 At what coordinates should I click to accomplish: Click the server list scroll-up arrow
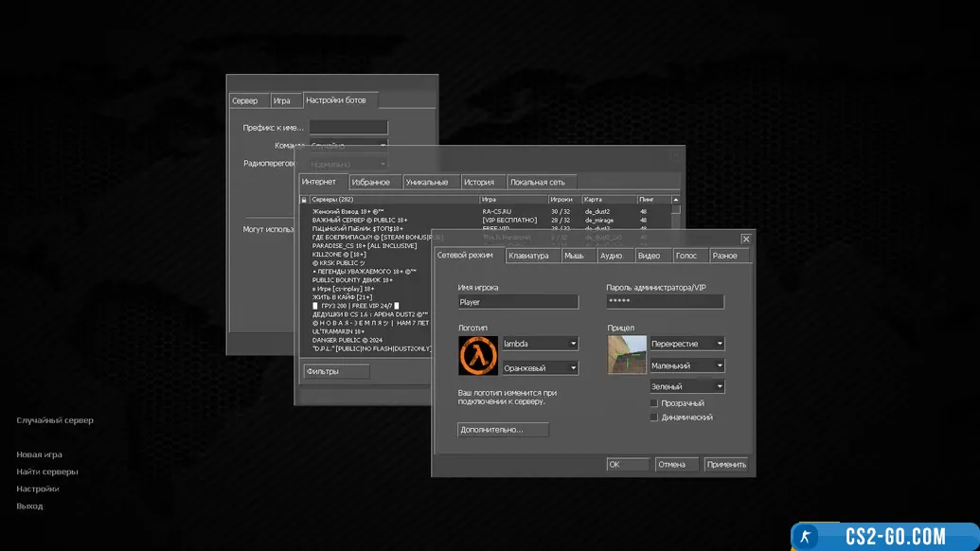coord(675,200)
